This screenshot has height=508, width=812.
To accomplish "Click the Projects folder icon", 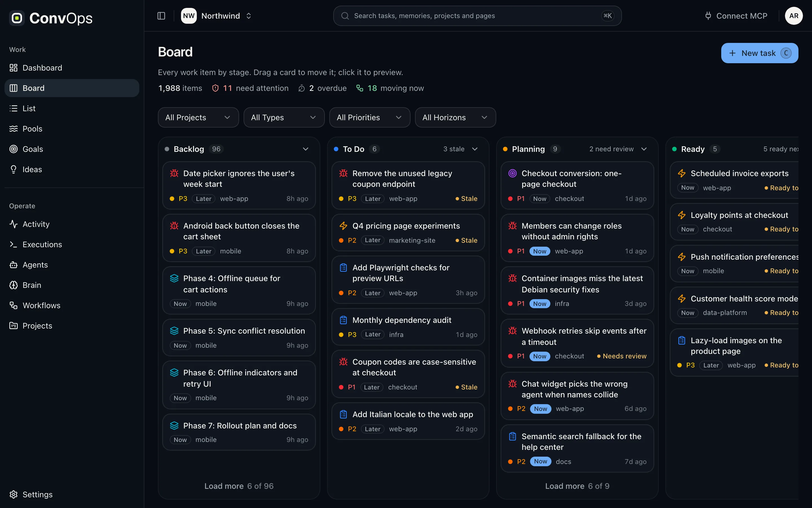I will click(14, 326).
